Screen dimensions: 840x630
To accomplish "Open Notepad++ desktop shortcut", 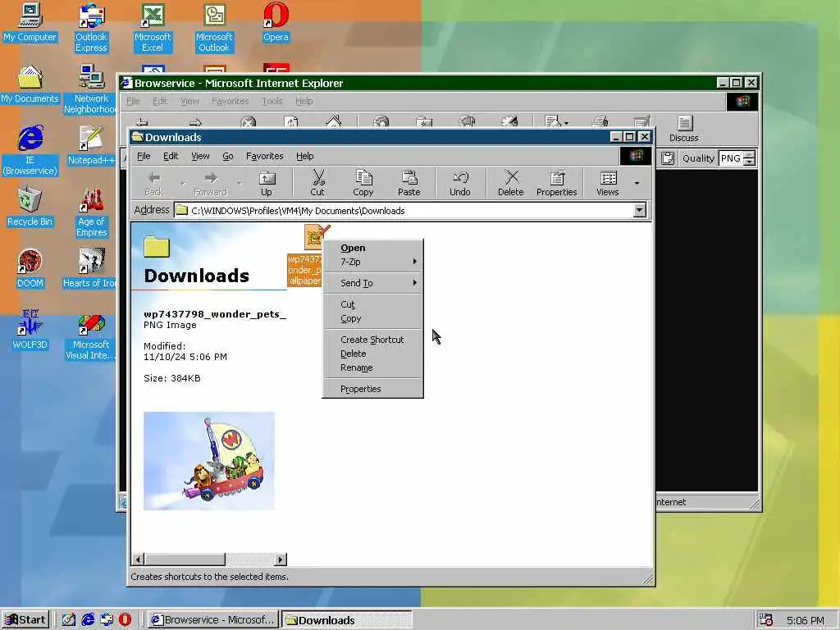I will [x=91, y=146].
